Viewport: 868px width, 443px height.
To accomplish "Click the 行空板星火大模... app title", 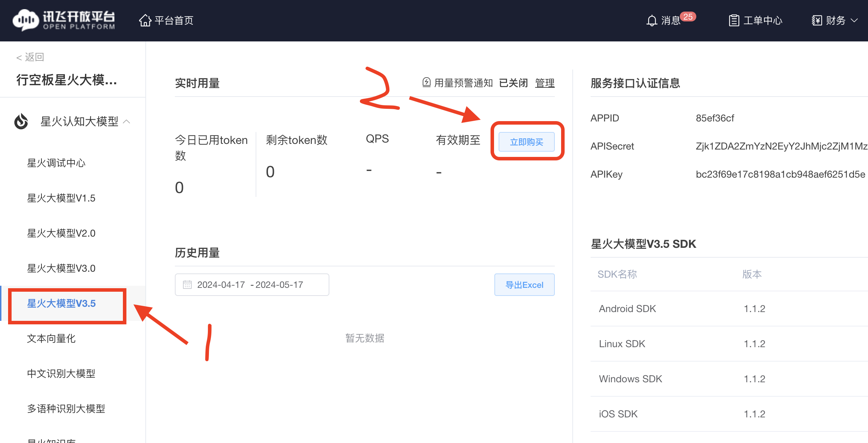I will pyautogui.click(x=67, y=80).
